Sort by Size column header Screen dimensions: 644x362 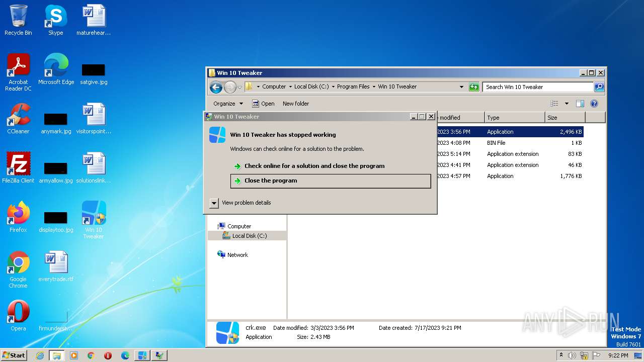[565, 118]
